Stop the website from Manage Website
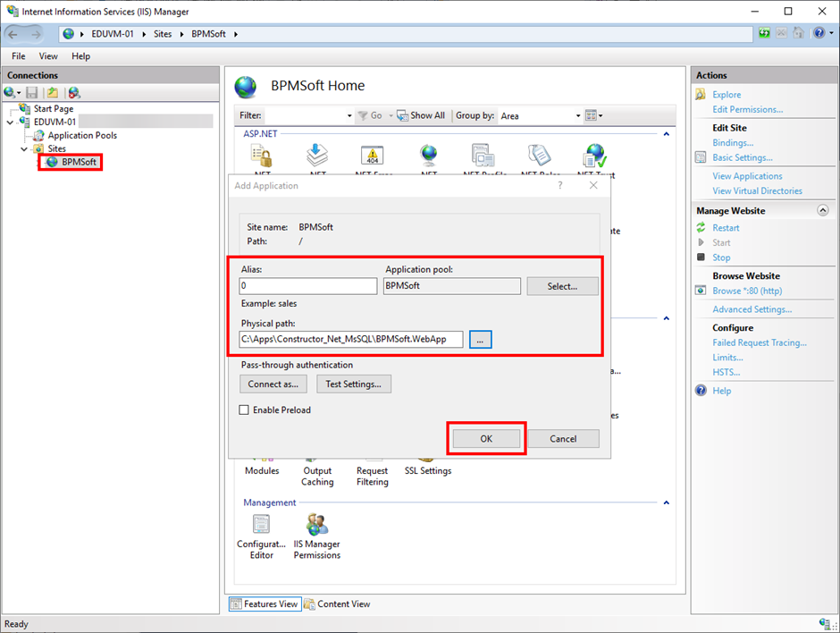The width and height of the screenshot is (840, 633). coord(721,257)
